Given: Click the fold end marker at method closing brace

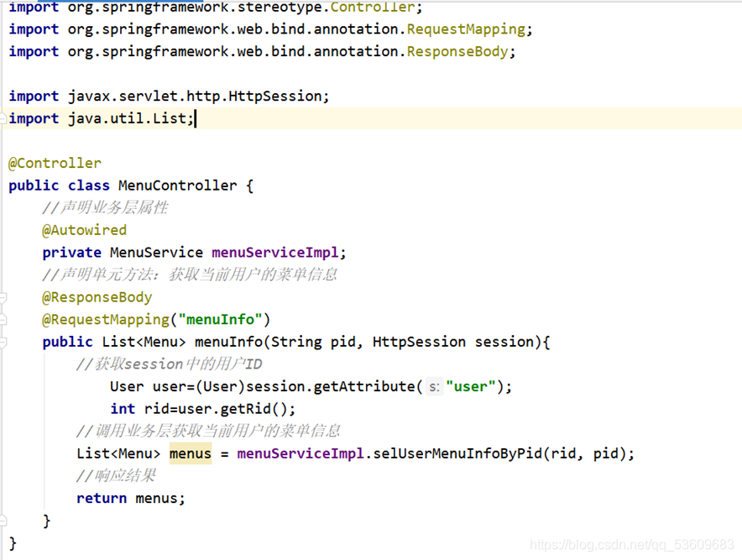Looking at the screenshot, I should coord(3,521).
